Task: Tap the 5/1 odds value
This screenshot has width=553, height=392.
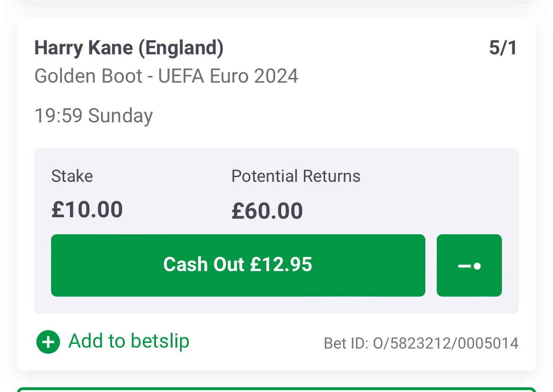Action: point(503,48)
